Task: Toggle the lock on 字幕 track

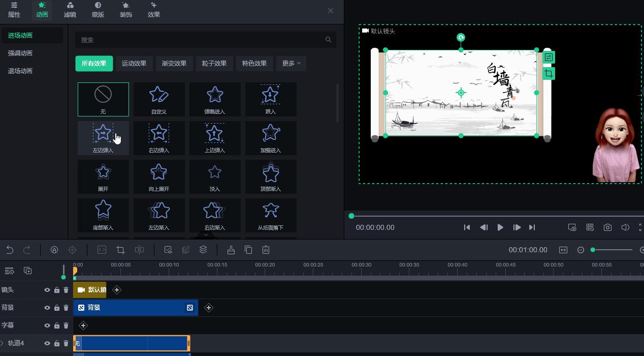Action: coord(56,325)
